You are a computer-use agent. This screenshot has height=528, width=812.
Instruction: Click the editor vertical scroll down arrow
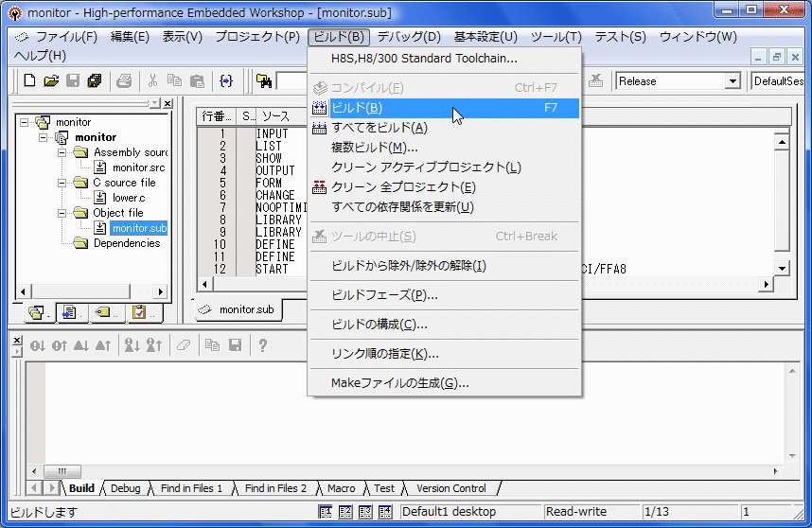pyautogui.click(x=782, y=268)
